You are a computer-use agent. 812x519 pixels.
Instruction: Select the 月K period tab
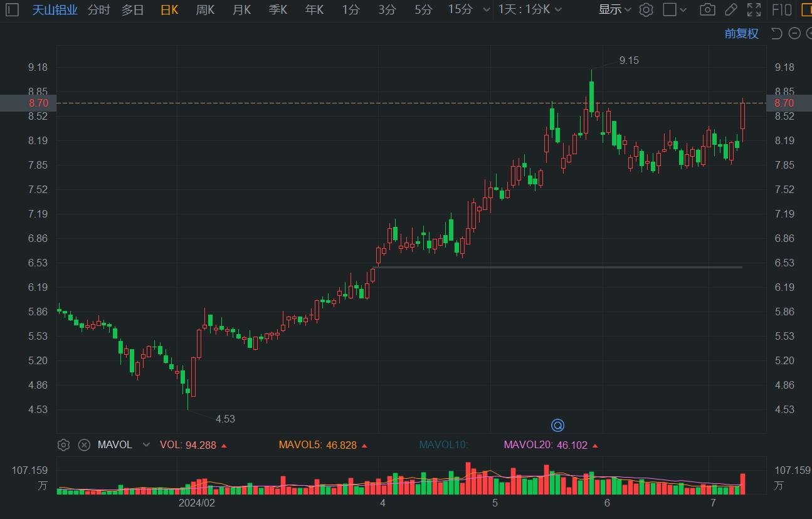pos(241,9)
